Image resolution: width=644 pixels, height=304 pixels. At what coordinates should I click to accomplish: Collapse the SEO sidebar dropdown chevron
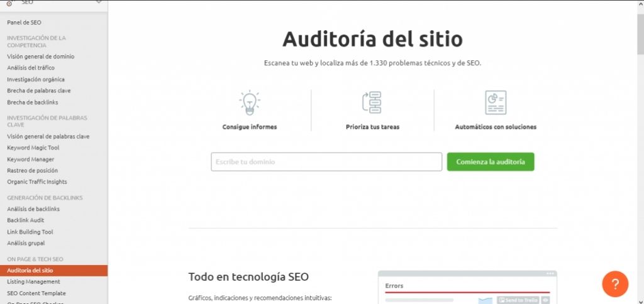[99, 2]
